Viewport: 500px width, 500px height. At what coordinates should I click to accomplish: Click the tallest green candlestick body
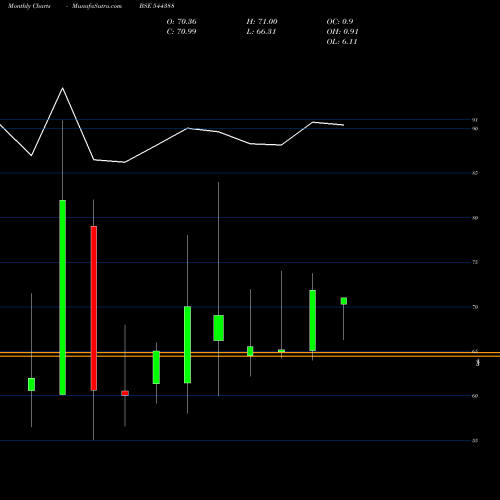[x=62, y=297]
